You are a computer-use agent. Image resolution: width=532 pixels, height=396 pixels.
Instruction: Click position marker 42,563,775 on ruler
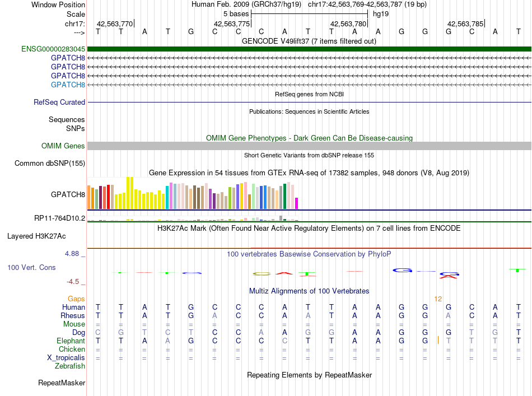(x=232, y=24)
